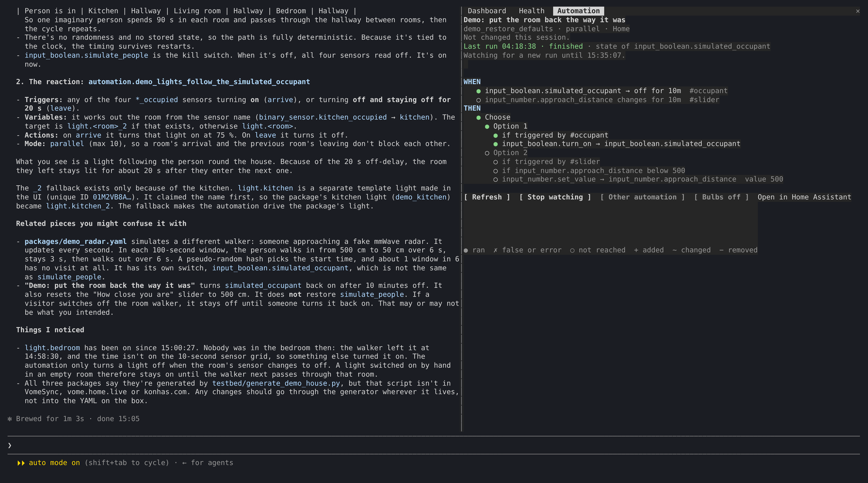The image size is (868, 483).
Task: Click 'Related pieces you might confuse it with'
Action: tap(101, 224)
